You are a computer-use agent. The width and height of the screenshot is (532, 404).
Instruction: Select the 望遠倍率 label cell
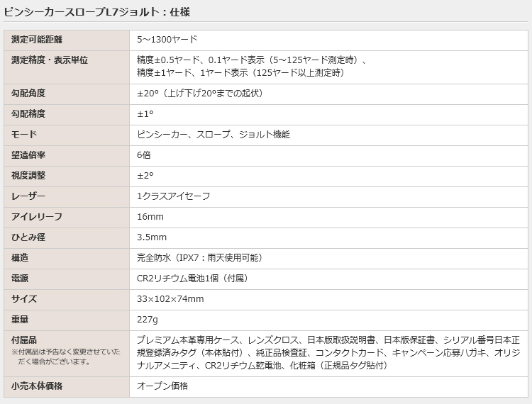pyautogui.click(x=67, y=156)
